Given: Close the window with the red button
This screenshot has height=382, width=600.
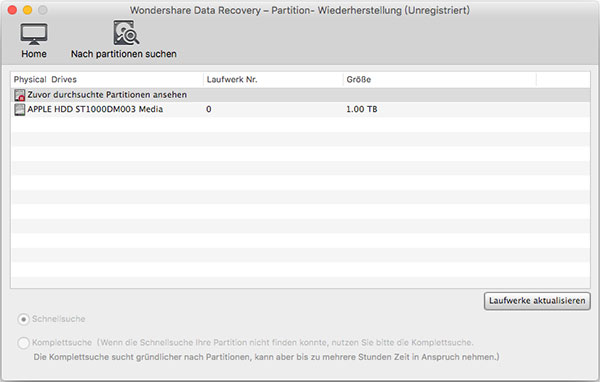Looking at the screenshot, I should [12, 10].
